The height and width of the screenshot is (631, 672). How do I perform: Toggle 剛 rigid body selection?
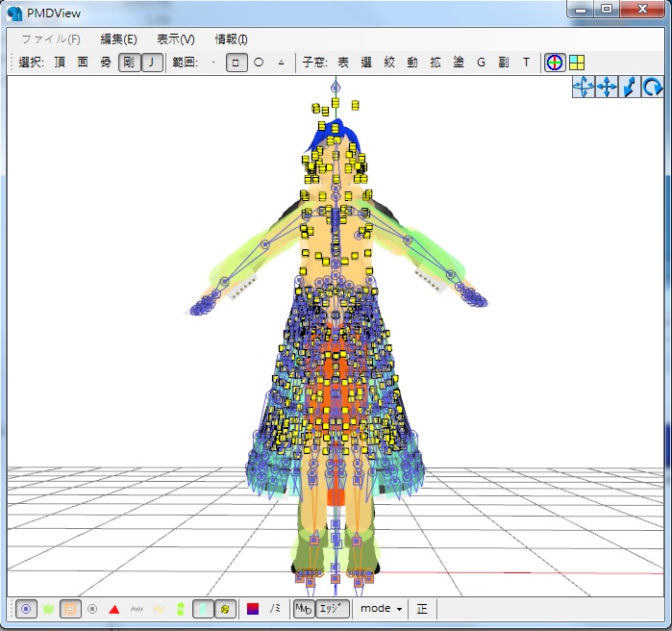click(x=129, y=63)
